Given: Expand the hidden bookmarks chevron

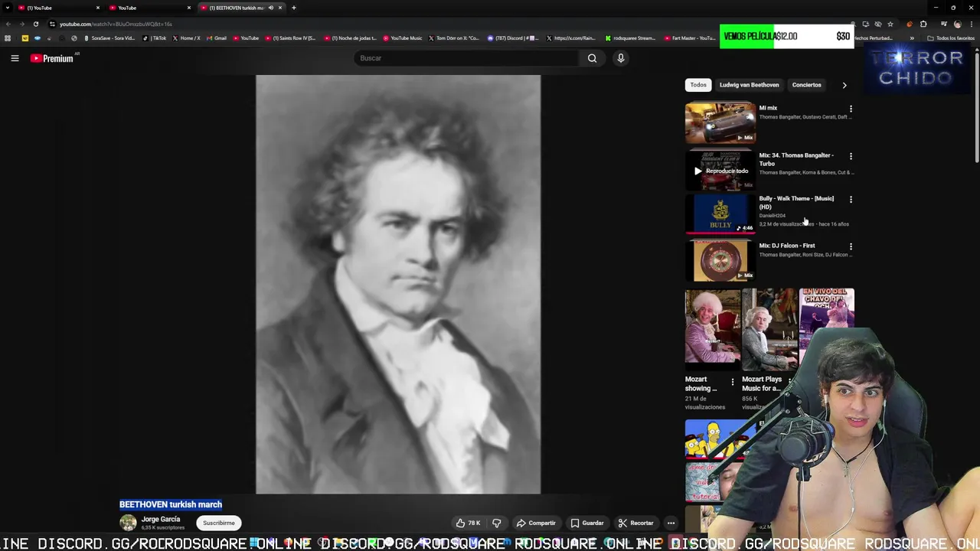Looking at the screenshot, I should click(911, 38).
